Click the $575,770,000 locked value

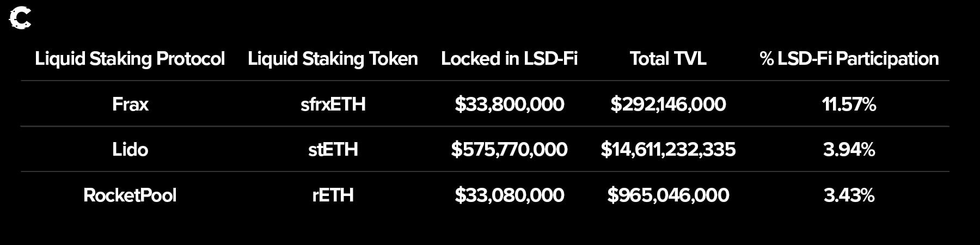509,149
